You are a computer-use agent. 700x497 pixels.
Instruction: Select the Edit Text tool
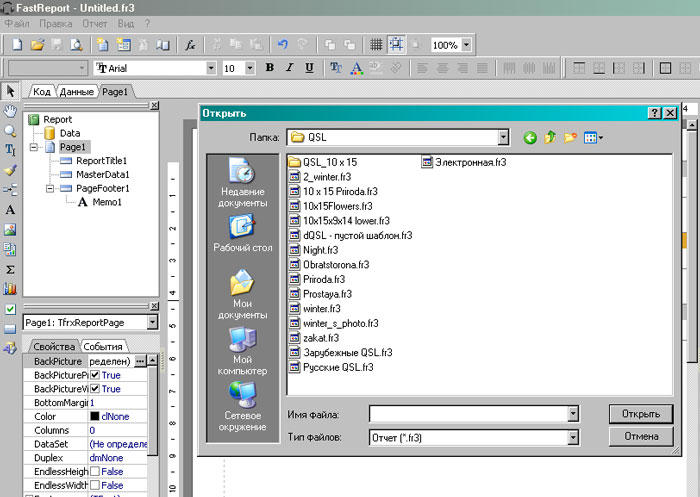pos(10,150)
